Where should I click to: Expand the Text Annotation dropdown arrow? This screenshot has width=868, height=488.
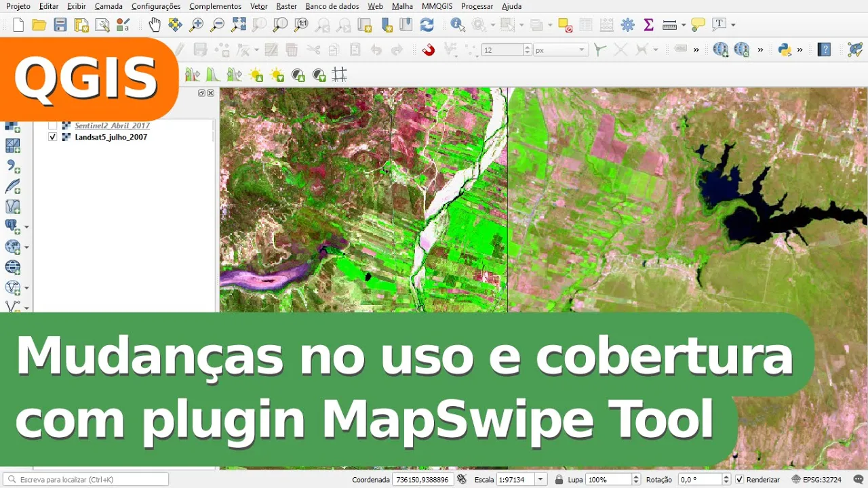(733, 25)
